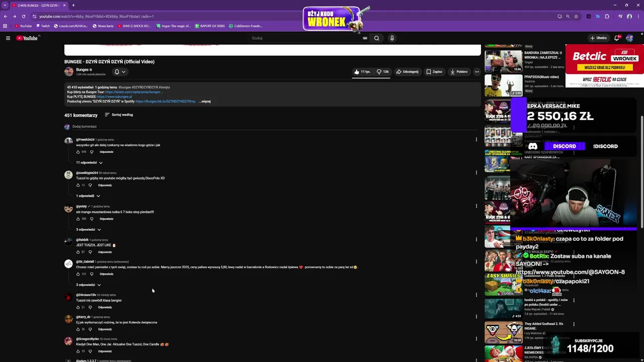Open the www.tubungee.pl link
The image size is (644, 362).
115,97
